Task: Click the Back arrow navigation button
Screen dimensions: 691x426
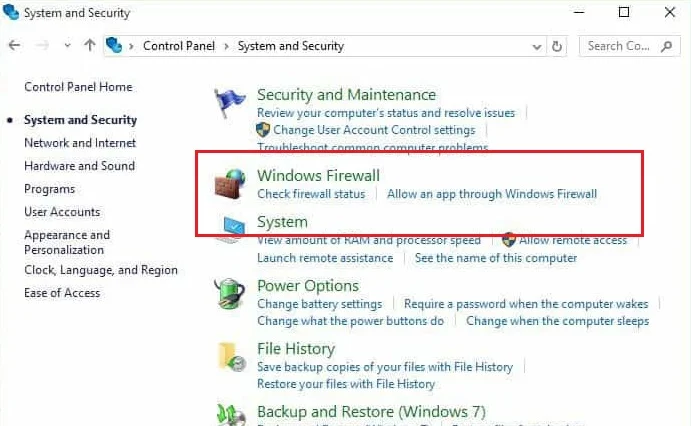Action: (x=14, y=46)
